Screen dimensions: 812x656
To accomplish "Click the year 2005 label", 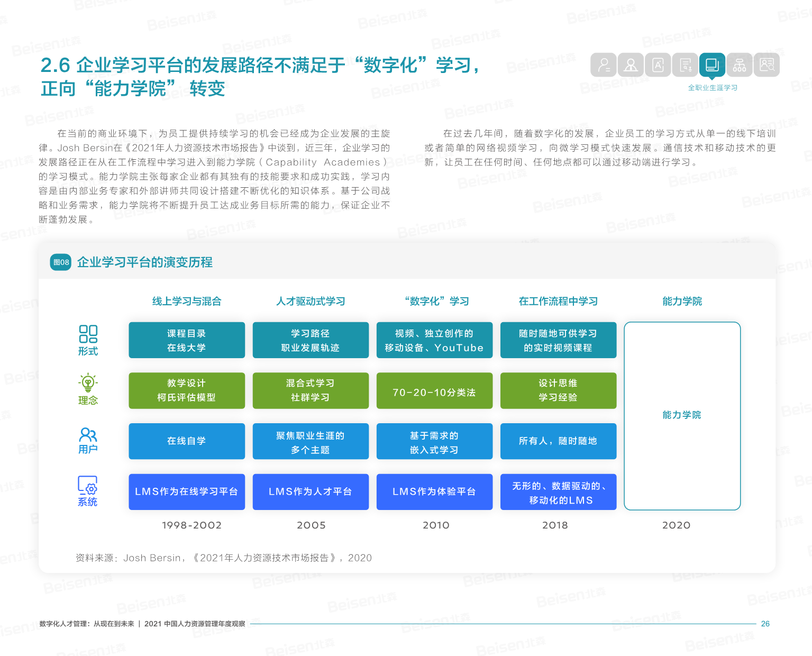I will point(311,525).
